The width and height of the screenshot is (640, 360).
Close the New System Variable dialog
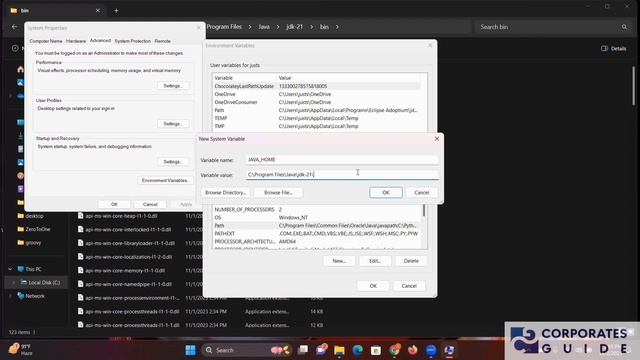tap(437, 139)
